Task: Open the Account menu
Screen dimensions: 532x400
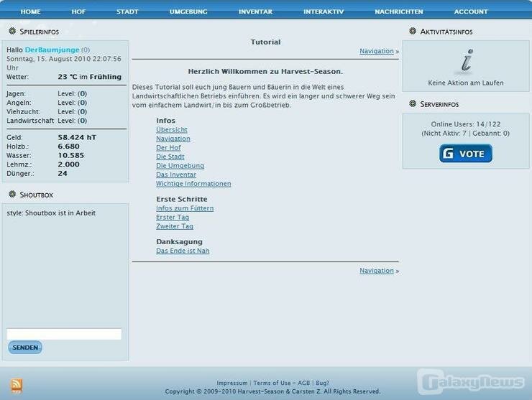Action: 471,11
